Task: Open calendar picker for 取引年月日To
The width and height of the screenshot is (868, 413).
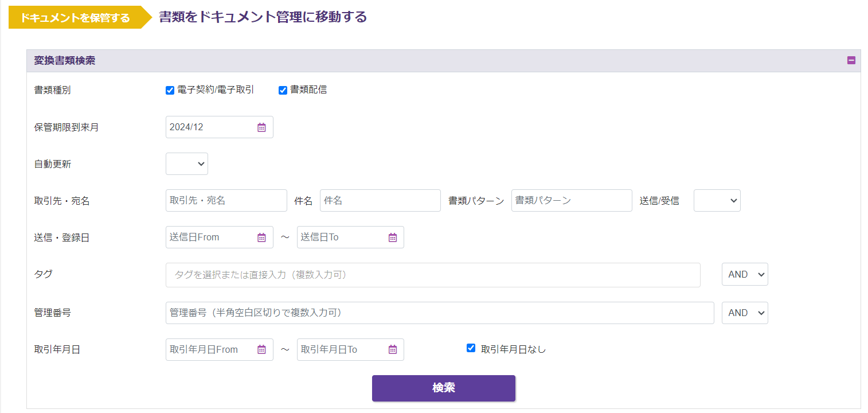Action: pyautogui.click(x=393, y=349)
